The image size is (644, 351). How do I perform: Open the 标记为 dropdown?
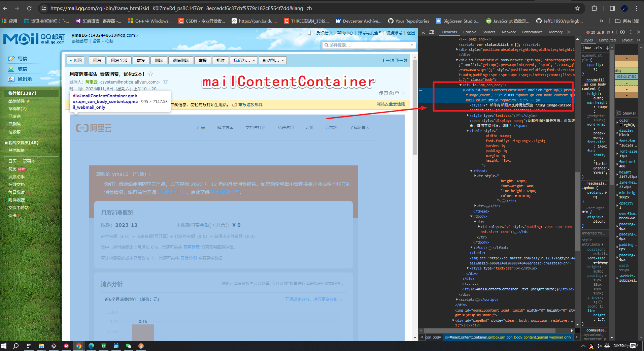pyautogui.click(x=244, y=60)
